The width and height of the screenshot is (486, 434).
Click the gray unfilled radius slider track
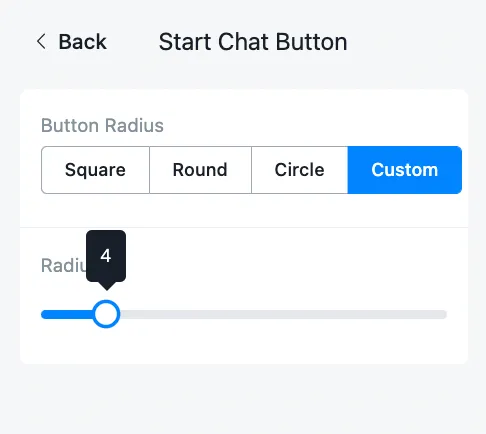point(283,314)
